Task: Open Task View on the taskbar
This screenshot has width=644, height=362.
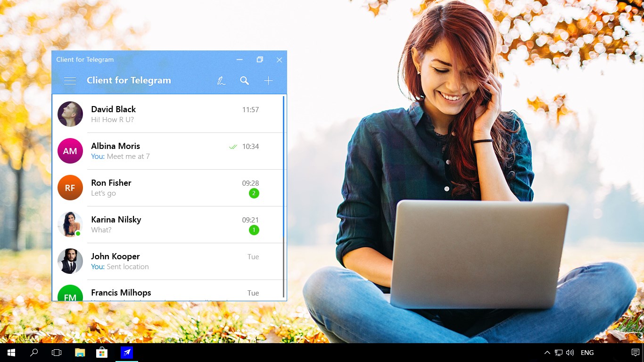Action: 57,353
